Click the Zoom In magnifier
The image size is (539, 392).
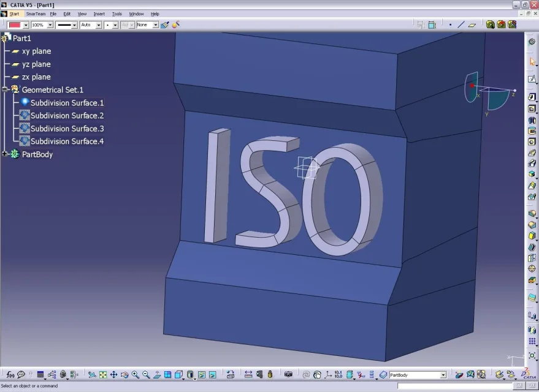coord(136,374)
